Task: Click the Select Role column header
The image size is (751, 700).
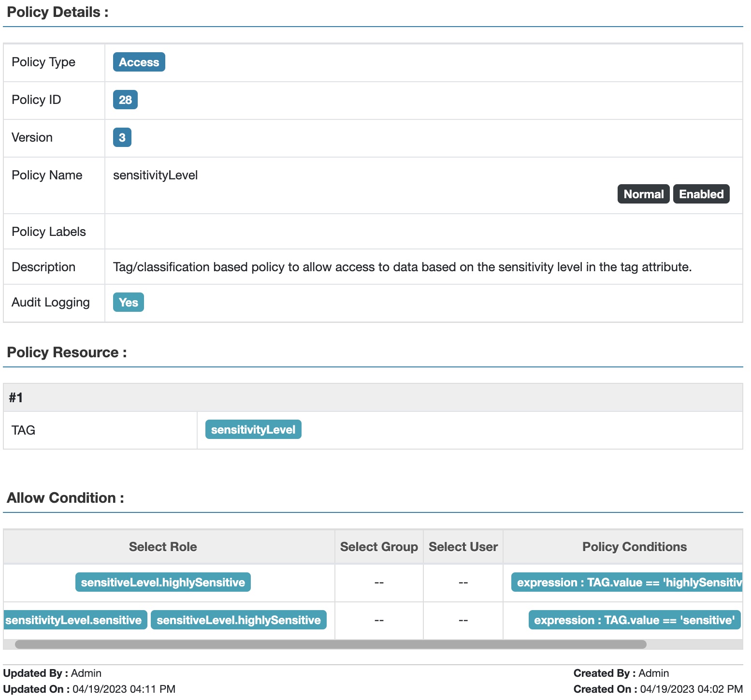Action: click(x=163, y=547)
